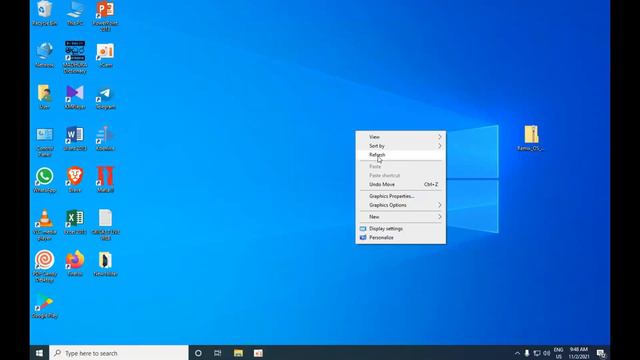Open the File Explorer taskbar icon

coord(238,353)
